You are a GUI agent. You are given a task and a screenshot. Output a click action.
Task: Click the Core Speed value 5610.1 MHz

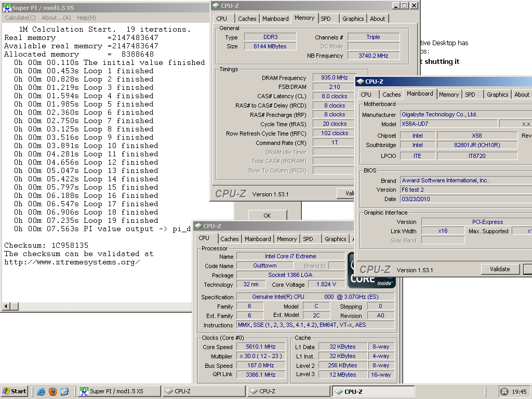[261, 347]
